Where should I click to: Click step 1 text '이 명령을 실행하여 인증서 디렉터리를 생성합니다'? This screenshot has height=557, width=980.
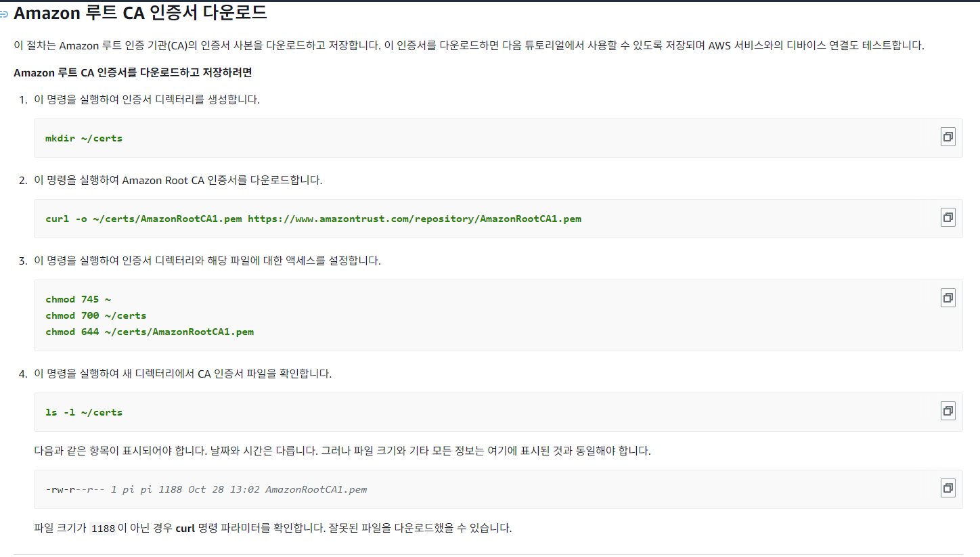click(x=147, y=99)
